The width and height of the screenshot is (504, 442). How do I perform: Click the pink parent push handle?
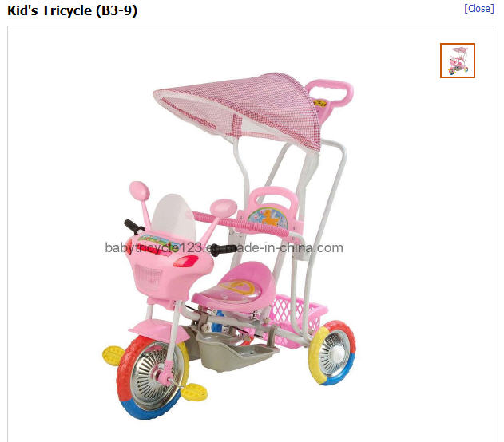330,92
